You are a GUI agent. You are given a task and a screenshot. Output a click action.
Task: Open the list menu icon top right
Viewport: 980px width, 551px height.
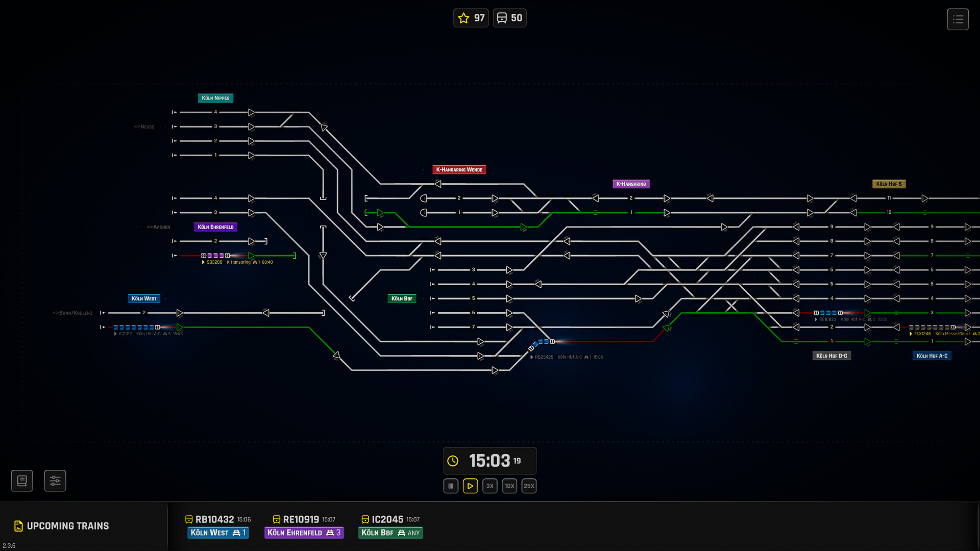958,19
